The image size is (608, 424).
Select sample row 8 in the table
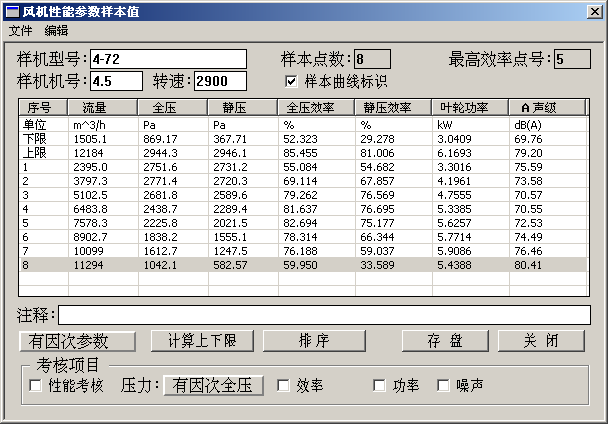(300, 264)
